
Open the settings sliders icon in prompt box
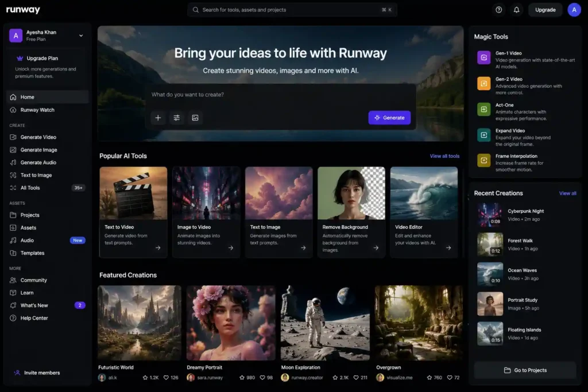click(177, 118)
